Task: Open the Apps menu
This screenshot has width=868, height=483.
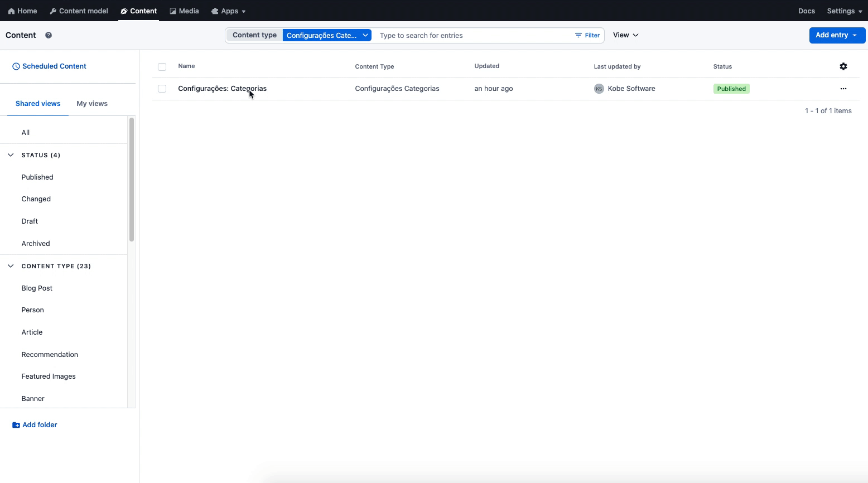Action: (x=228, y=11)
